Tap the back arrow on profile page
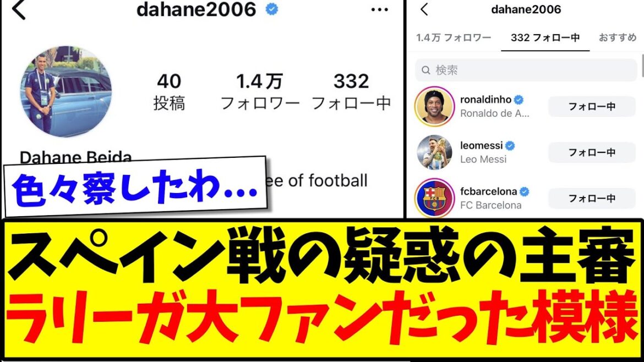The height and width of the screenshot is (362, 644). 19,10
